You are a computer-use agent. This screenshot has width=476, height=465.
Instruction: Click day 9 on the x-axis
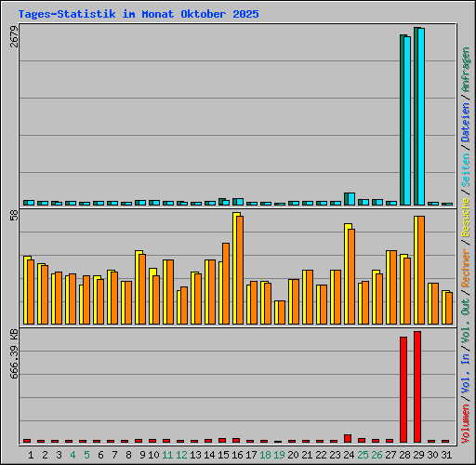point(142,455)
